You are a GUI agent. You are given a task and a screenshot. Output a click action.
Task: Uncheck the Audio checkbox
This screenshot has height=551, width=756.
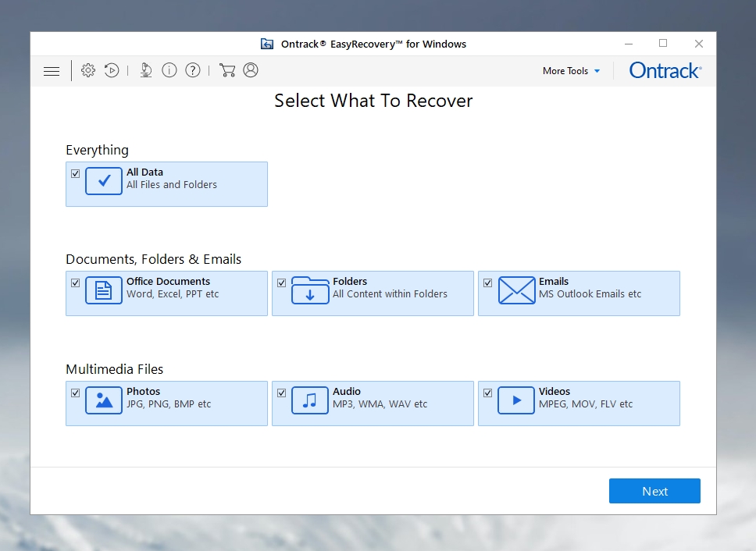pos(282,393)
